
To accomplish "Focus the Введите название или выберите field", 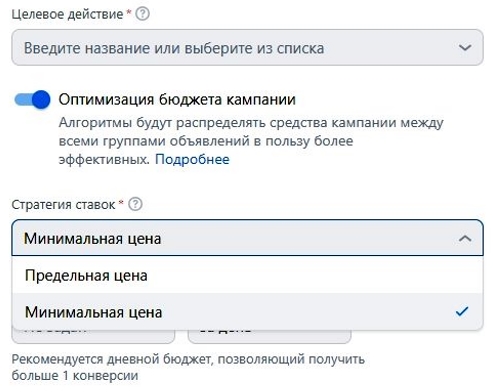I will point(247,48).
